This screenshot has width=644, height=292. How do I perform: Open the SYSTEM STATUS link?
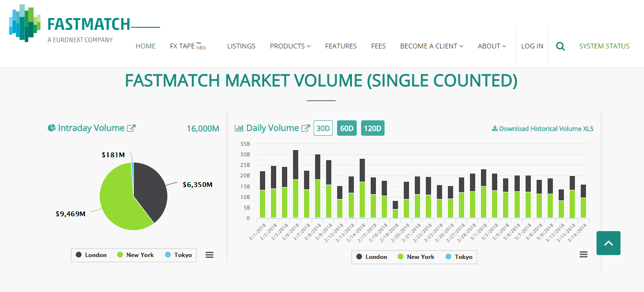pyautogui.click(x=604, y=46)
